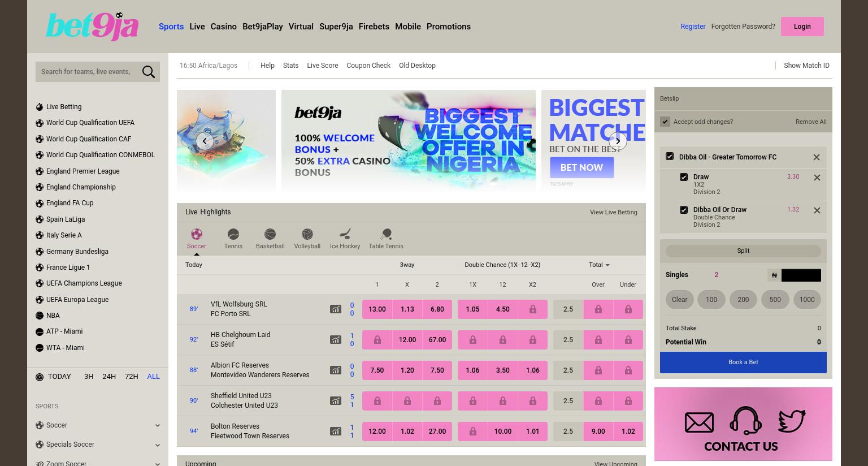The image size is (868, 466).
Task: Click the Singles stake input field
Action: click(x=801, y=275)
